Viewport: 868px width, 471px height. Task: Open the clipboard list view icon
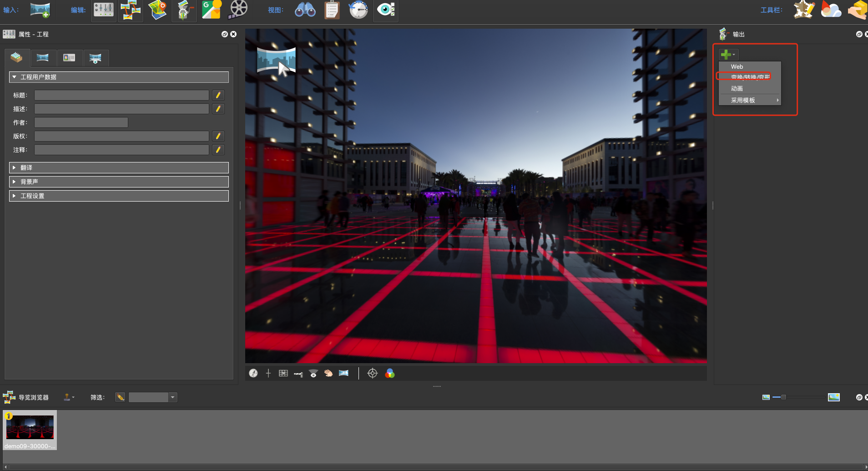(332, 10)
